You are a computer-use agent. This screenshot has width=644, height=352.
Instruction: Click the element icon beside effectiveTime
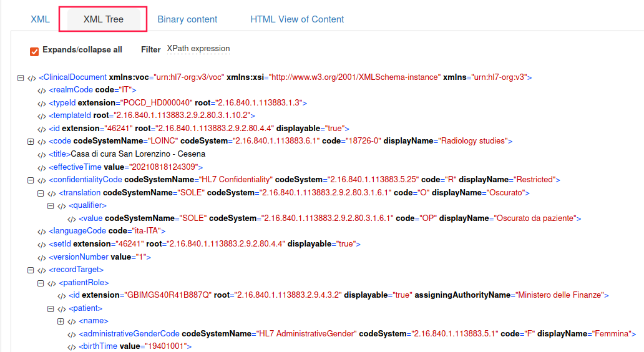coord(41,167)
